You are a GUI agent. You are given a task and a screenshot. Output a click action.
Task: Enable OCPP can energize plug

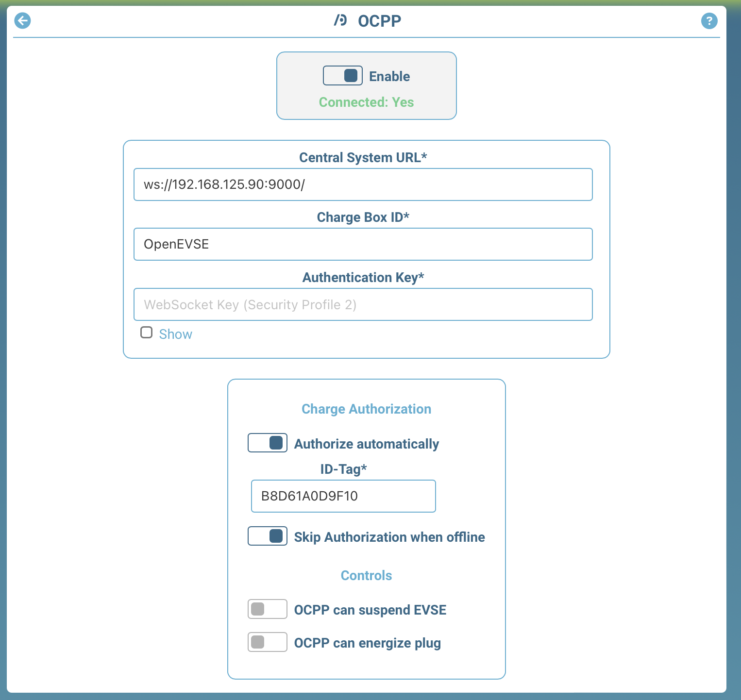point(267,642)
